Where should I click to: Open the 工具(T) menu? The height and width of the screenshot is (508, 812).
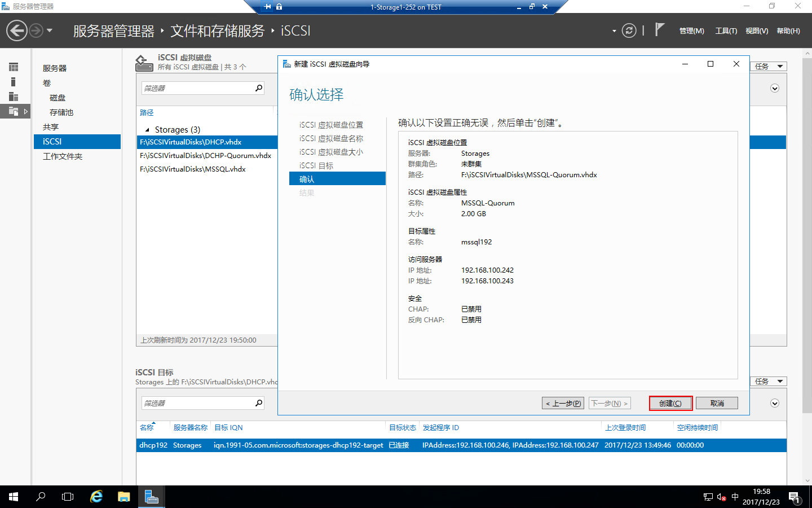click(x=726, y=31)
